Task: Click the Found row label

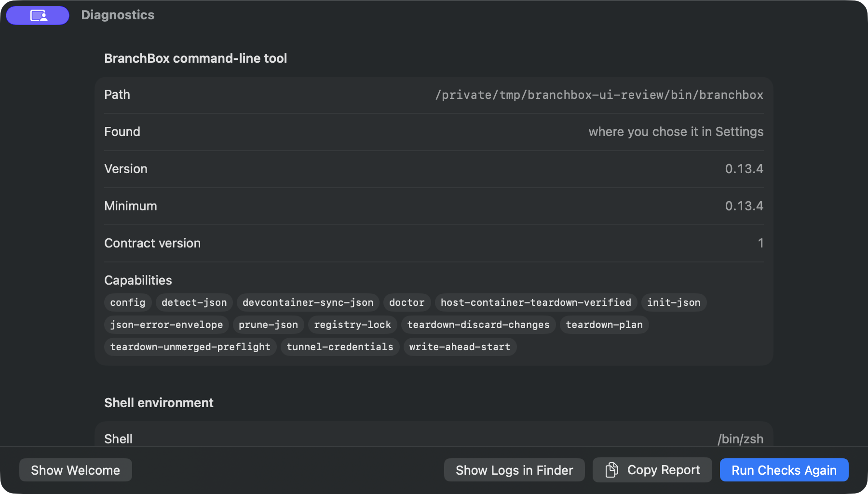Action: click(122, 132)
